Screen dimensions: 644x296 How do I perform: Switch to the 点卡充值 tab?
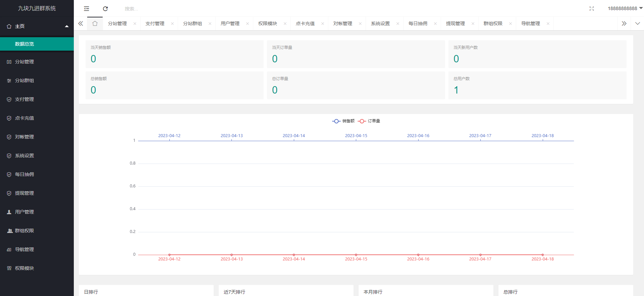click(x=305, y=23)
